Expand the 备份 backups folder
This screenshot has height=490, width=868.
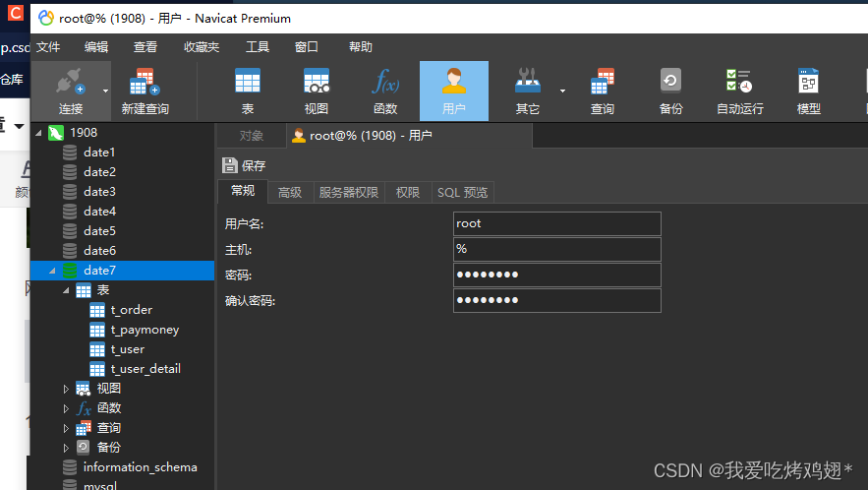pos(66,448)
